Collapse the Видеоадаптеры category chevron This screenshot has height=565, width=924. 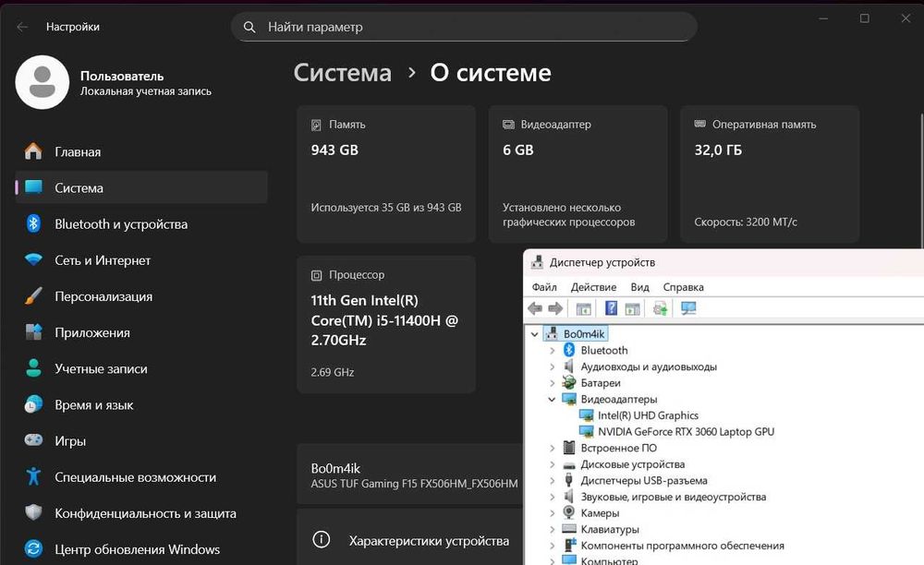(553, 399)
